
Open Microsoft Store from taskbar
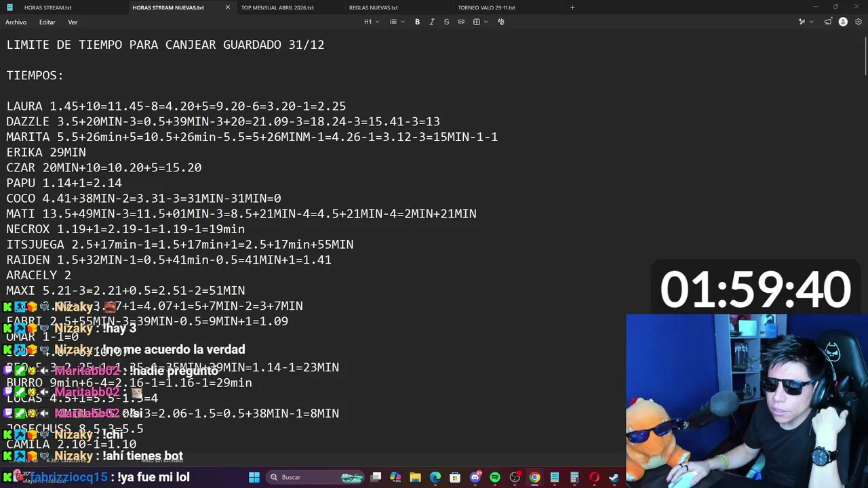[x=455, y=477]
